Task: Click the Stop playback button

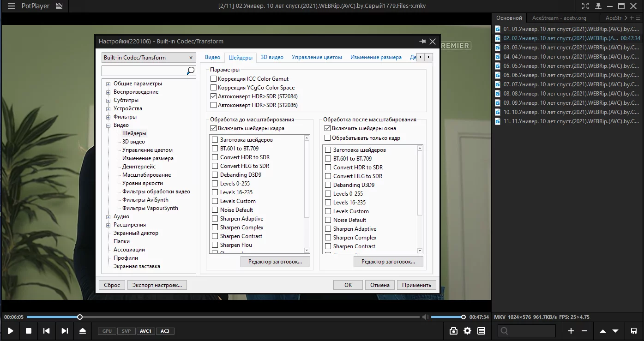Action: 29,331
